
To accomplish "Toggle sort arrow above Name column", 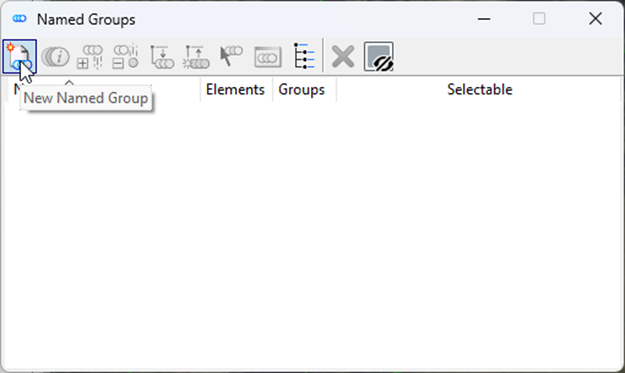I will [69, 82].
